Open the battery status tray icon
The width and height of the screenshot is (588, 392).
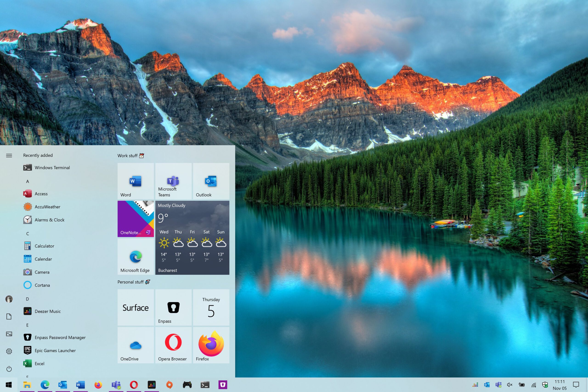pyautogui.click(x=522, y=385)
